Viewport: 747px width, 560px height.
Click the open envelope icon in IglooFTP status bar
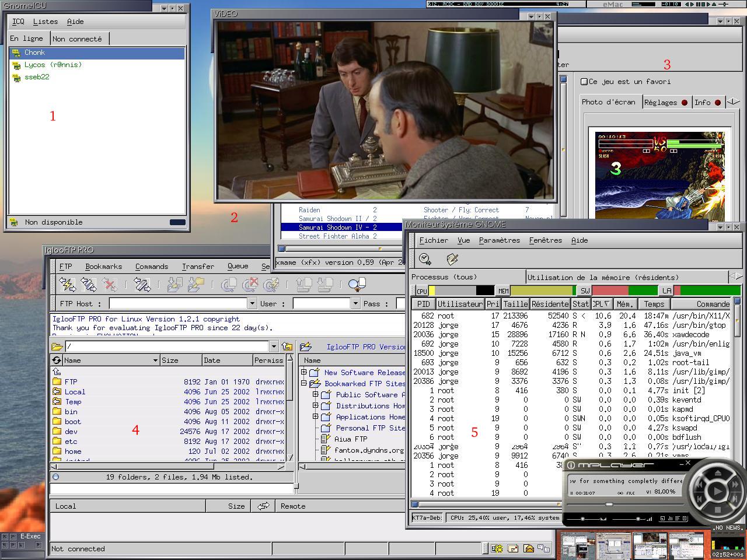528,548
